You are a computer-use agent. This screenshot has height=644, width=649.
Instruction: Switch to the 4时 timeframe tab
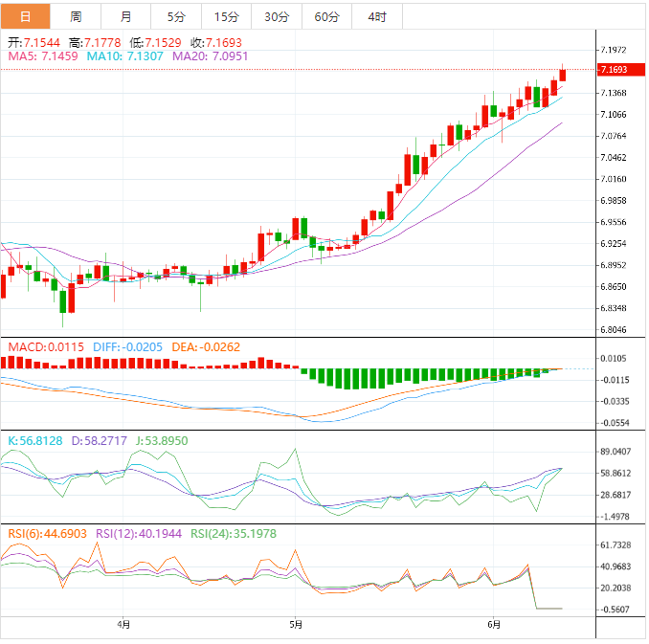point(377,16)
